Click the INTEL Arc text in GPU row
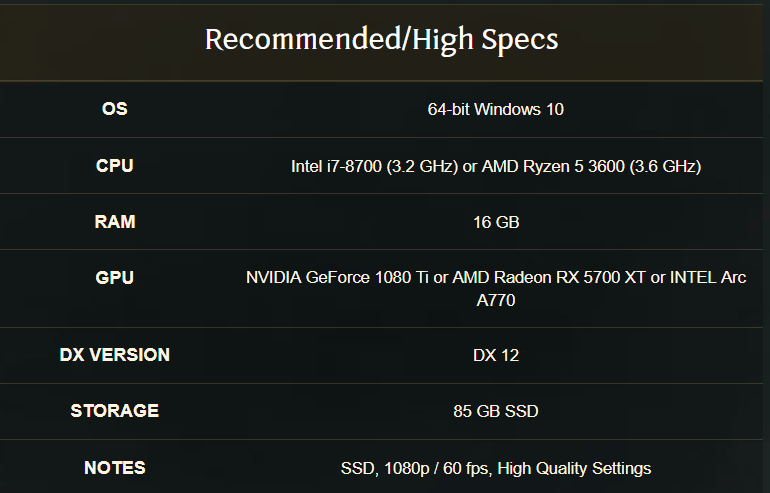Image resolution: width=770 pixels, height=493 pixels. point(708,277)
